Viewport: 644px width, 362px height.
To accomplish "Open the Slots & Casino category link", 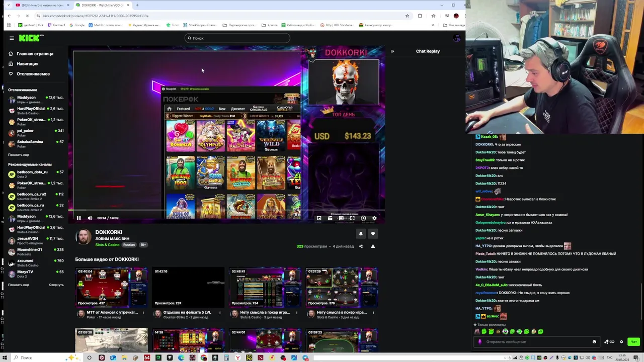I will [x=107, y=245].
